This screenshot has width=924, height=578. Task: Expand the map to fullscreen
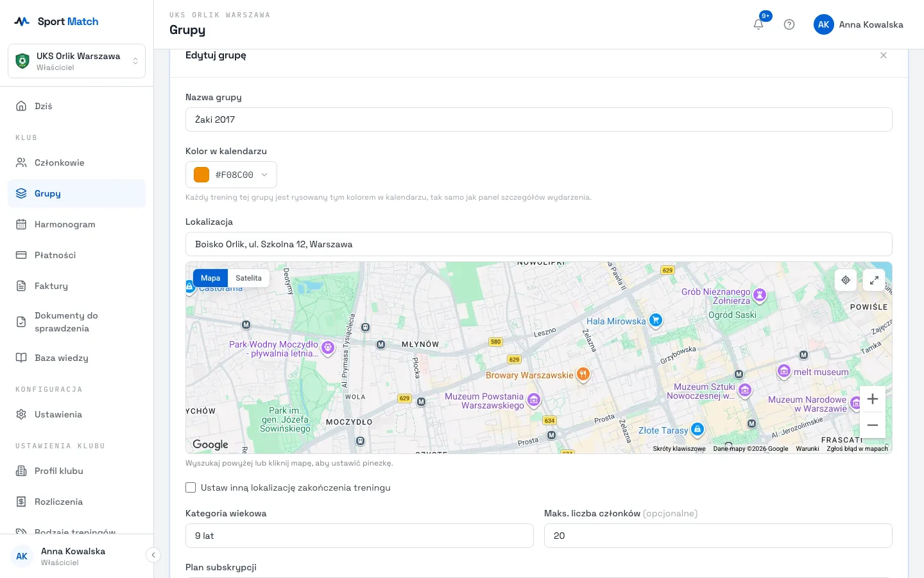pyautogui.click(x=874, y=280)
